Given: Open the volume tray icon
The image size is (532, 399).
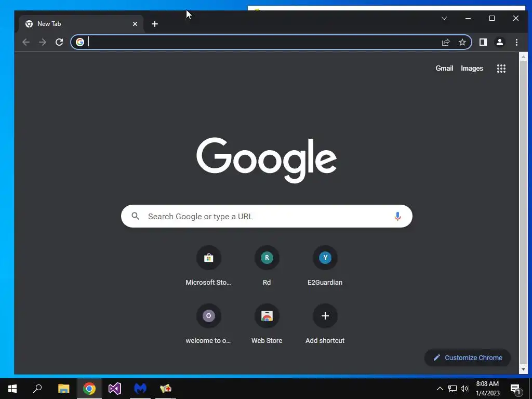Looking at the screenshot, I should 464,389.
